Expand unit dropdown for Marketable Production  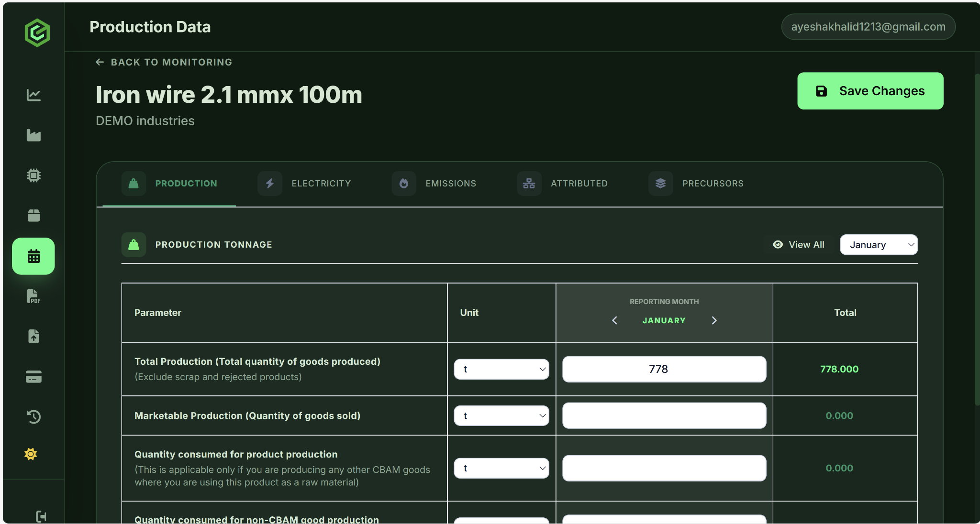pos(501,416)
